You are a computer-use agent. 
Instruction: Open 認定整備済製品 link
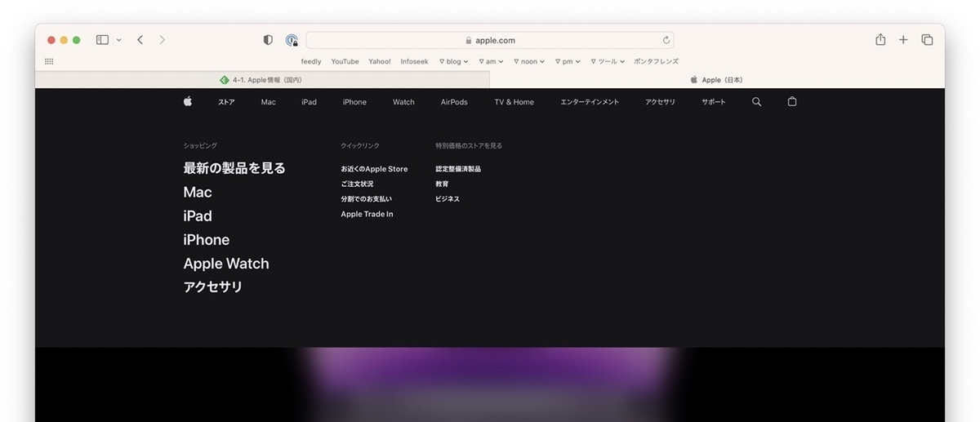(458, 169)
